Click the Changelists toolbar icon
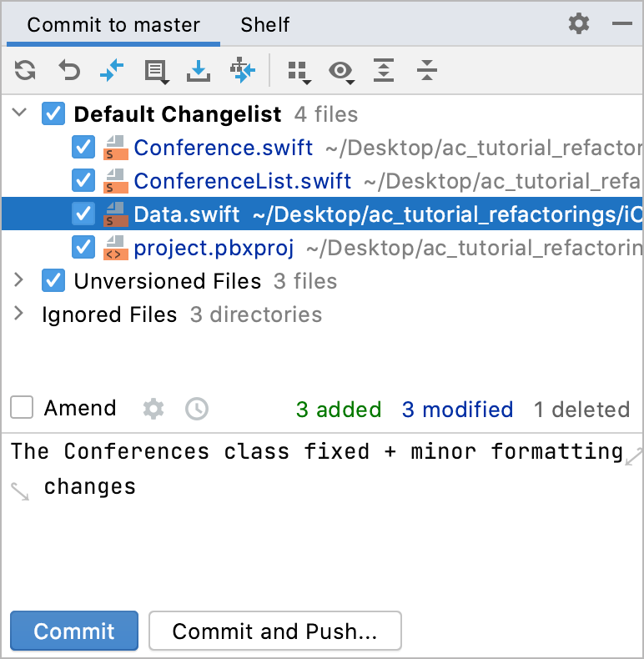Viewport: 644px width, 659px height. (x=156, y=72)
